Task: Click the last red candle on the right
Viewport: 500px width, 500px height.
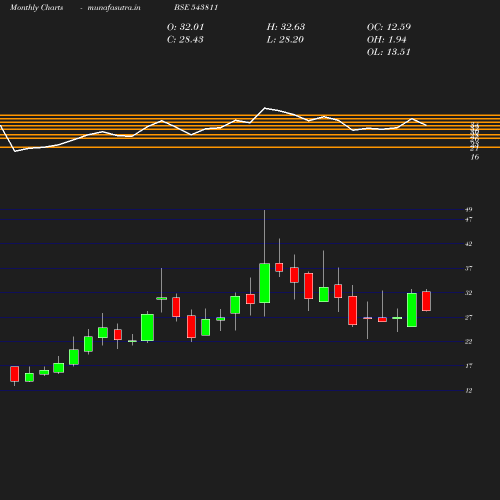Action: pyautogui.click(x=426, y=301)
